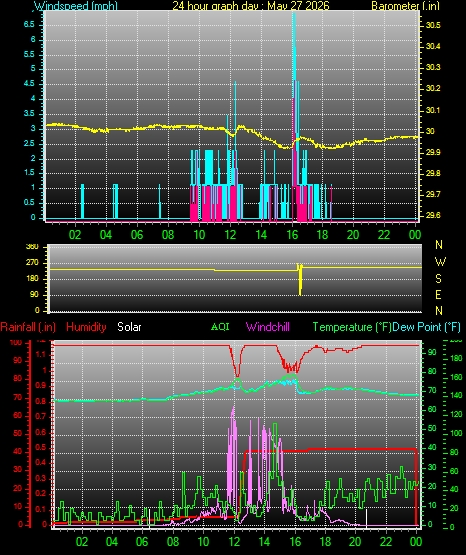Viewport: 466px width, 555px height.
Task: Select the Rainfall (.in) legend label
Action: tap(28, 327)
